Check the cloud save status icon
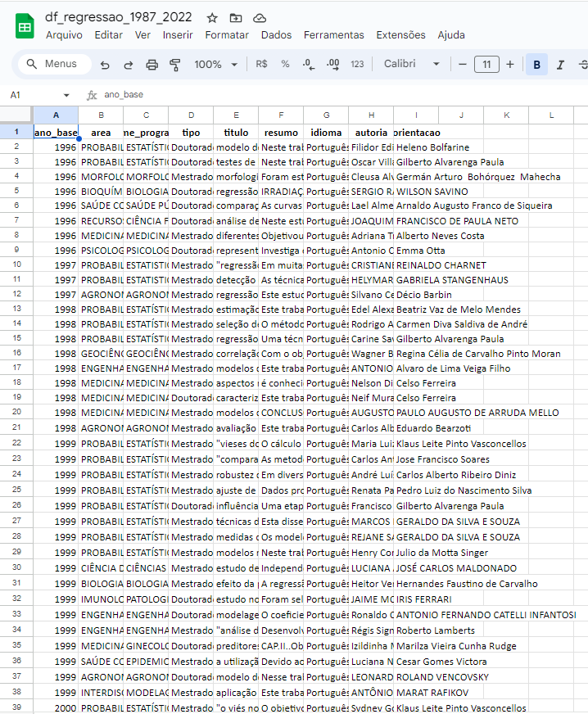 tap(260, 18)
